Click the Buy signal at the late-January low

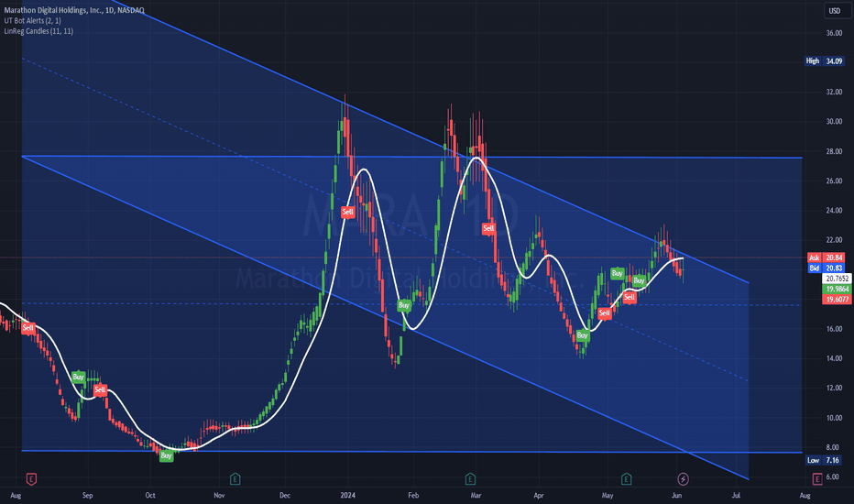(x=403, y=305)
